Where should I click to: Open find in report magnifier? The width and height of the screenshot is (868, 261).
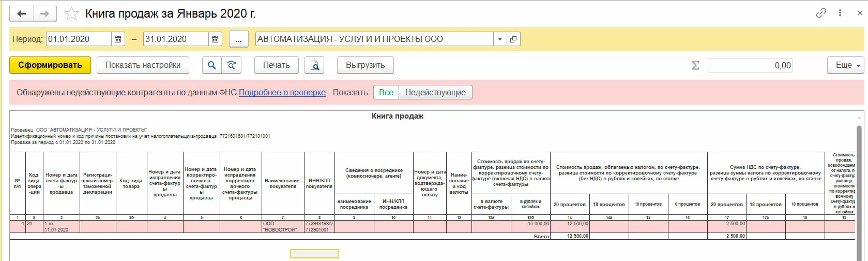click(x=211, y=65)
